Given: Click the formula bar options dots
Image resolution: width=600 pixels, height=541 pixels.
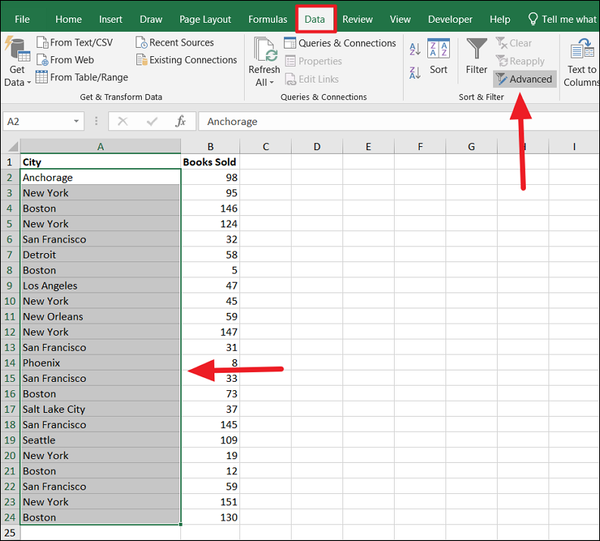Looking at the screenshot, I should pos(96,121).
